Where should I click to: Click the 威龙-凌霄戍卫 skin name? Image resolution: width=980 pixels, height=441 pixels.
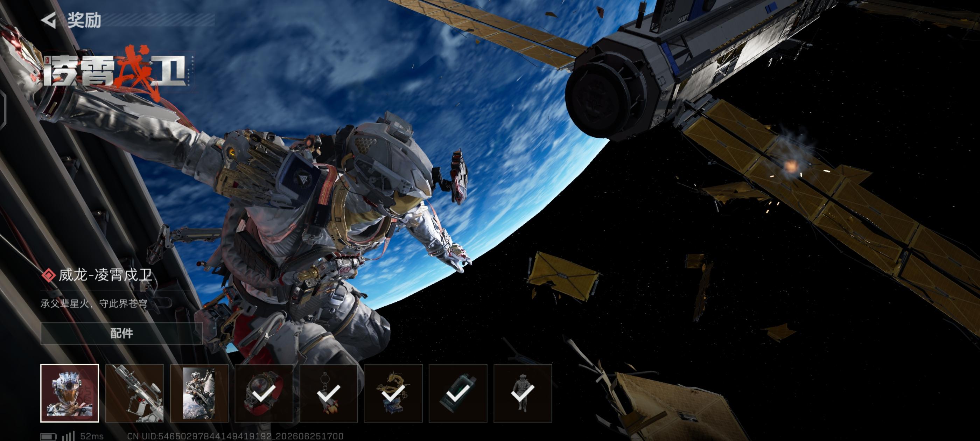pos(106,275)
